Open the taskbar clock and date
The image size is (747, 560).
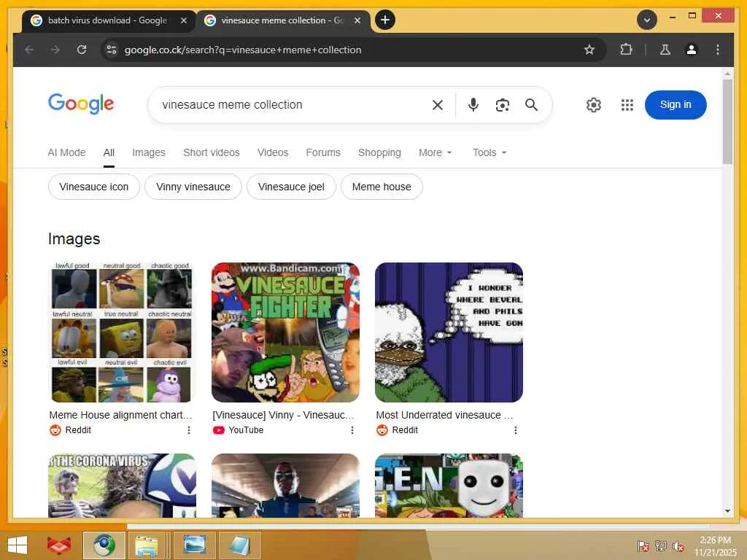pyautogui.click(x=715, y=546)
